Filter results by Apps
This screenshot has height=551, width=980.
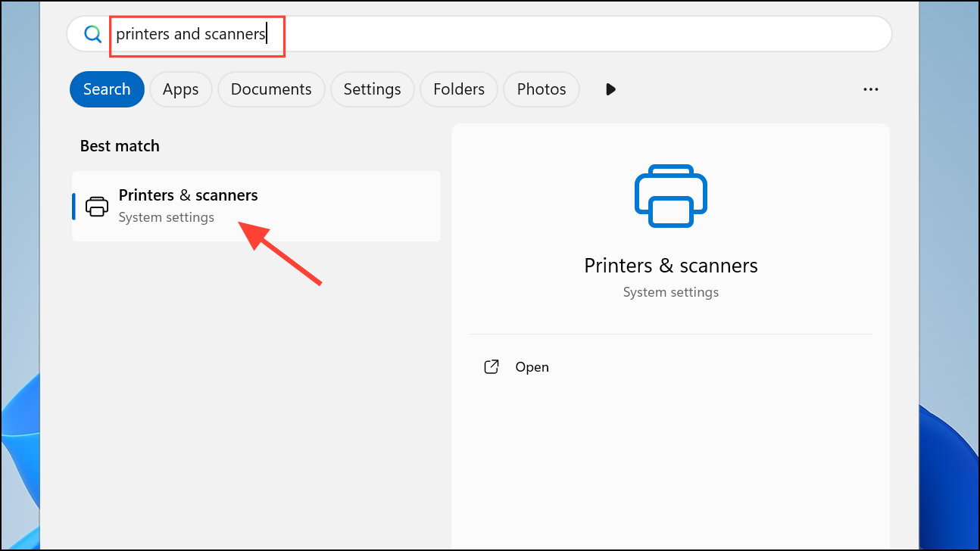click(x=180, y=89)
